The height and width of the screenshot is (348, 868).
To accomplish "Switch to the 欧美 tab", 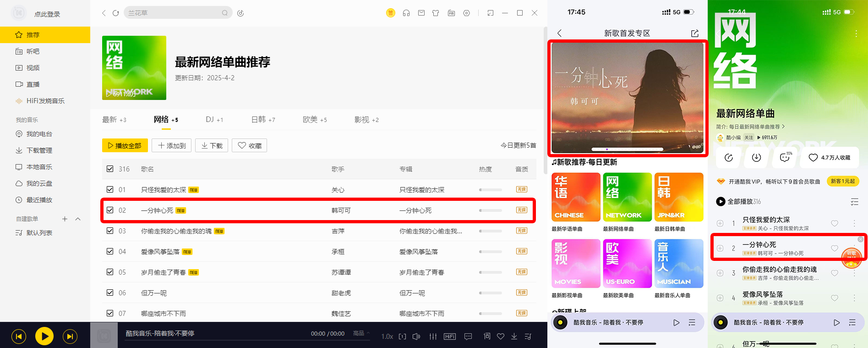I will point(315,120).
